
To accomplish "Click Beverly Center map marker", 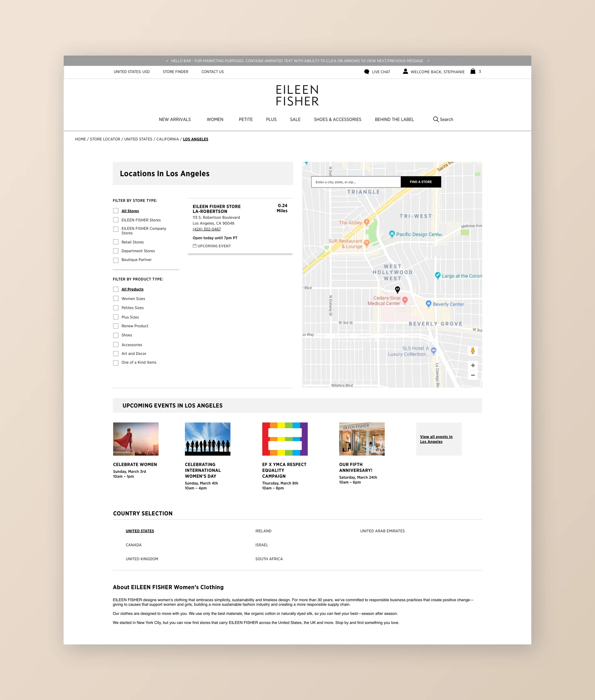I will (x=428, y=304).
